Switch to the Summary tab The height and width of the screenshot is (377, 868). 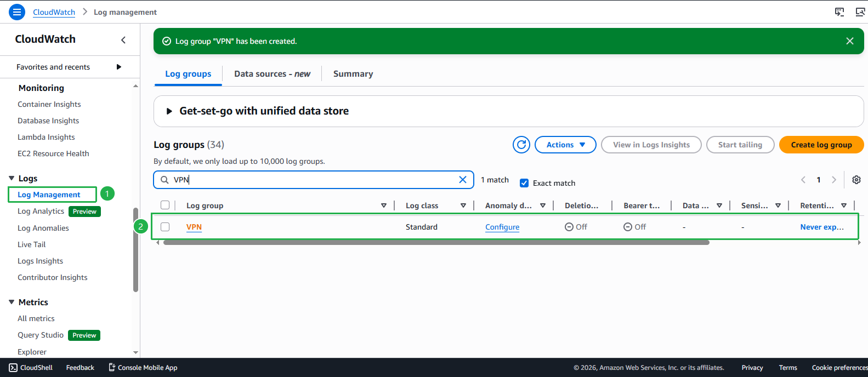pos(353,74)
